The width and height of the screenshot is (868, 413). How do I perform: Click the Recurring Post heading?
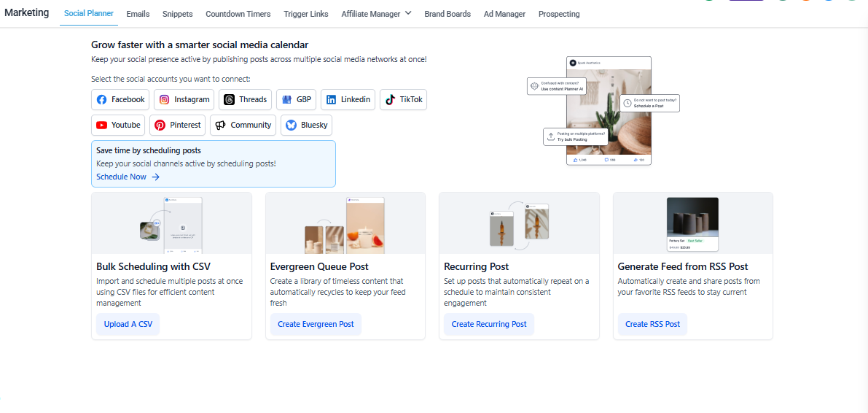pyautogui.click(x=476, y=266)
